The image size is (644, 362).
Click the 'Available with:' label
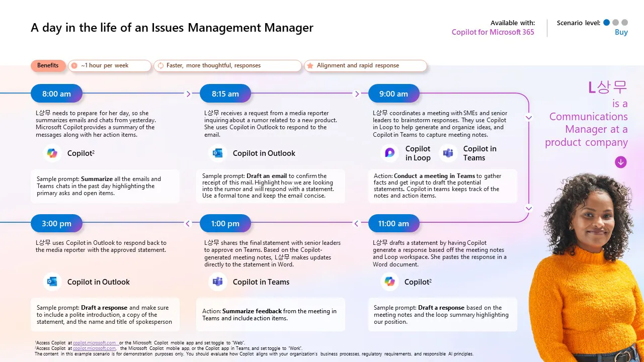click(513, 23)
